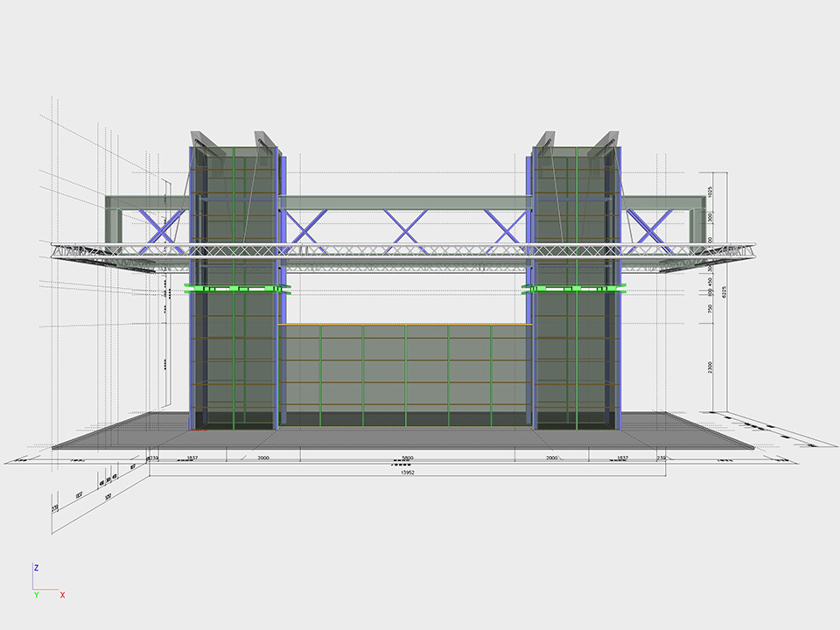Click the blue Z axis label
This screenshot has height=630, width=840.
(x=36, y=568)
